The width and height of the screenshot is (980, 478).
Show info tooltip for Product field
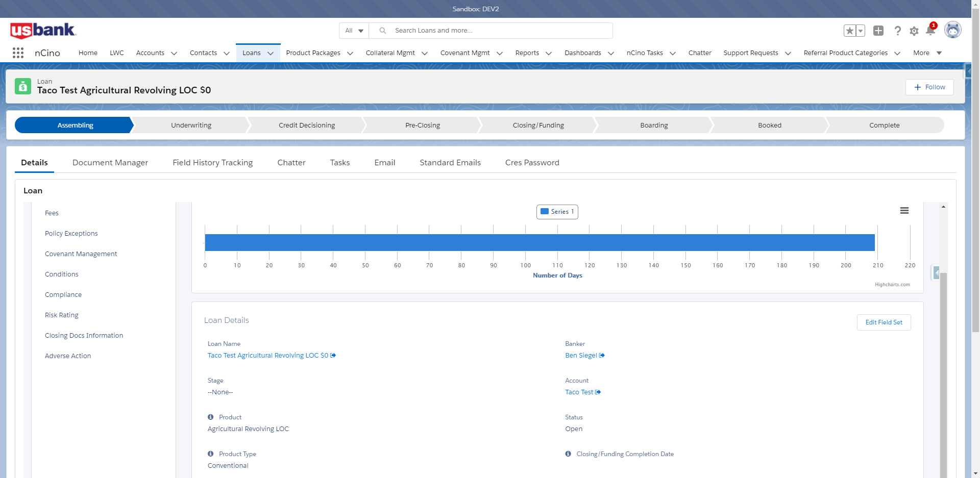pyautogui.click(x=211, y=417)
